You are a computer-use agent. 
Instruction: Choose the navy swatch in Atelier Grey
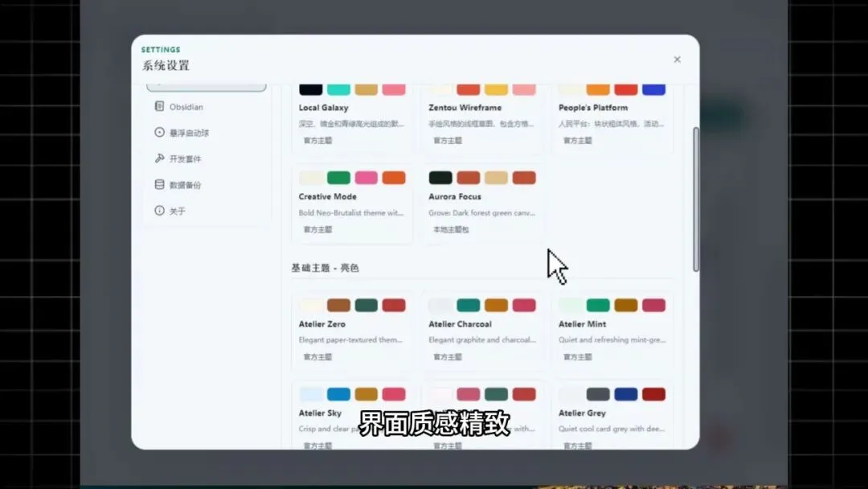tap(626, 394)
